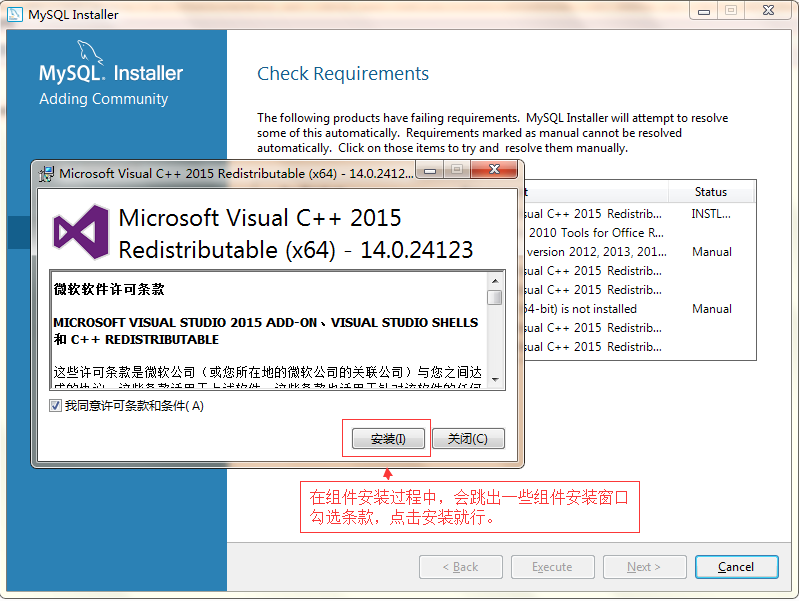The width and height of the screenshot is (799, 601).
Task: Select the row with status INSTL...
Action: [640, 214]
